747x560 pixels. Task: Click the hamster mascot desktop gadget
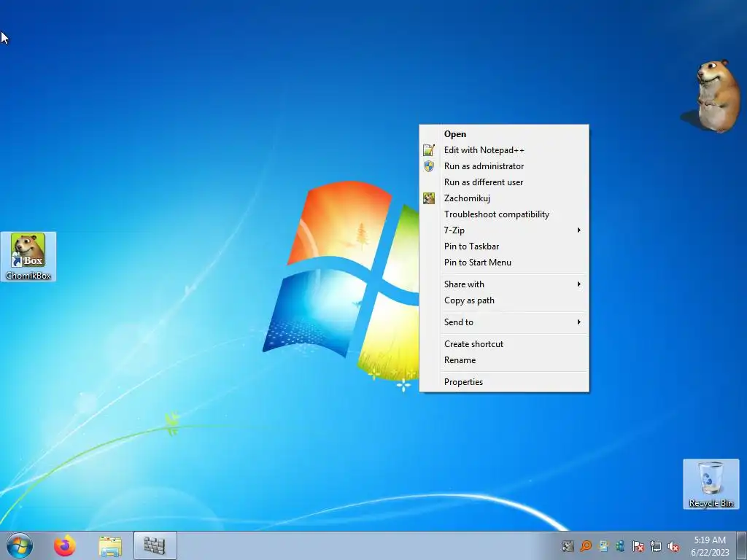click(x=712, y=97)
